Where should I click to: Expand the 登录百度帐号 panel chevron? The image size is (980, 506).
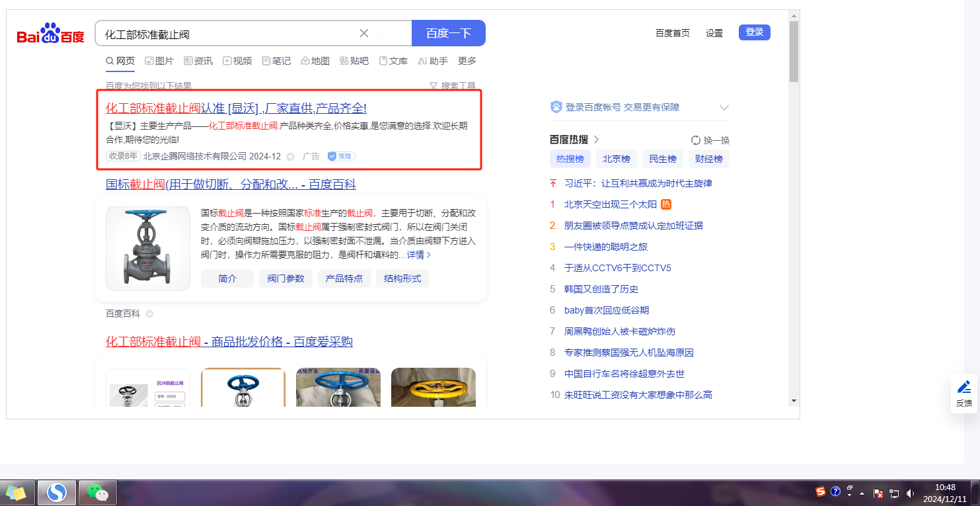[724, 107]
